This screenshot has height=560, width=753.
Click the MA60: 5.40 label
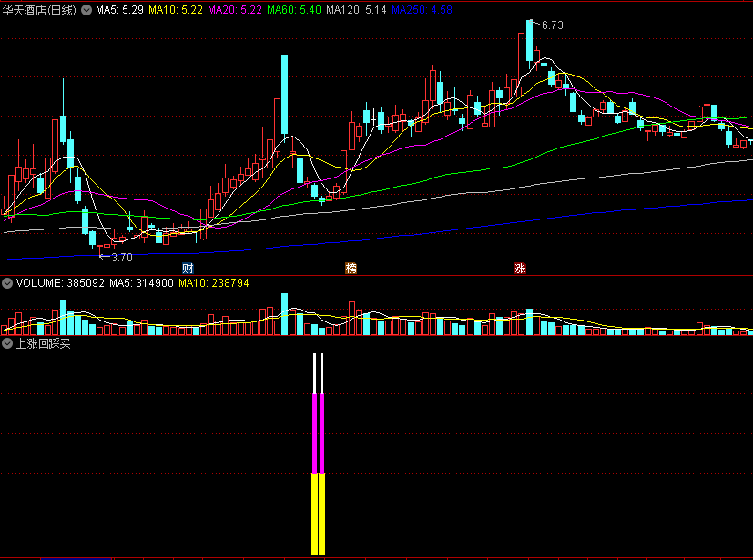(x=294, y=10)
